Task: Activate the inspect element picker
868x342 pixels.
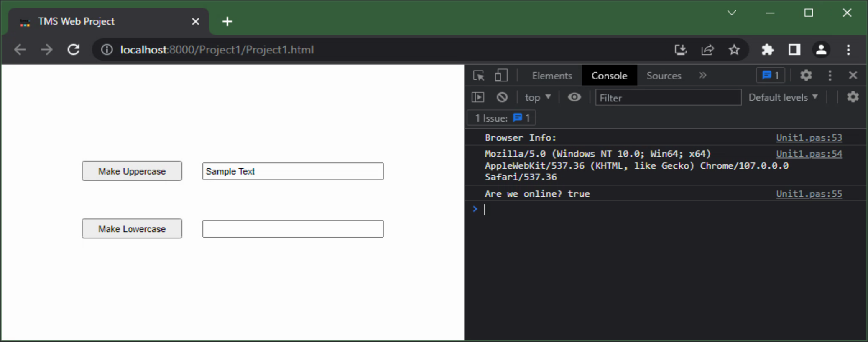Action: (x=479, y=76)
